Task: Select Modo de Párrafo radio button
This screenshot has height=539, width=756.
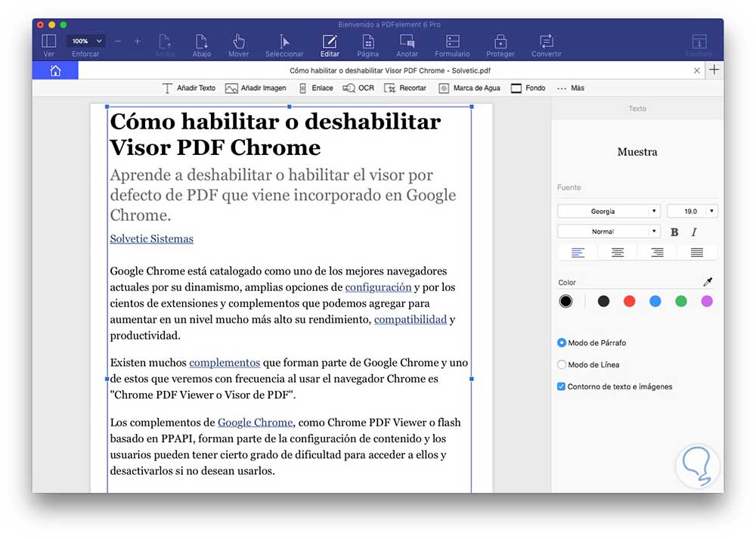Action: 561,342
